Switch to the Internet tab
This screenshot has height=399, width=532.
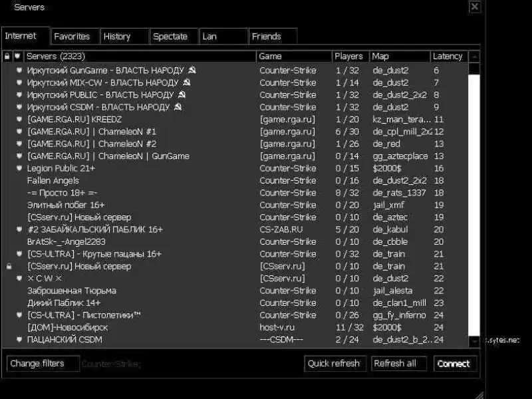[25, 36]
